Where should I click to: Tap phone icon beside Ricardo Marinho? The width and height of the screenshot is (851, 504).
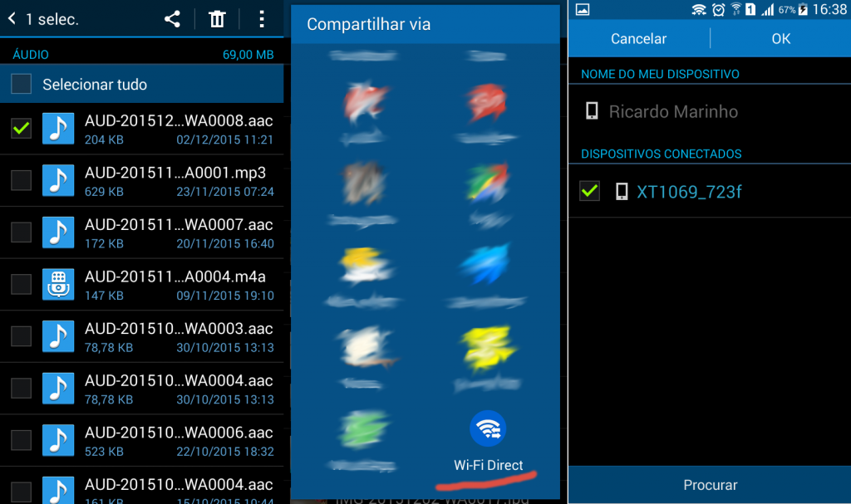click(x=592, y=110)
